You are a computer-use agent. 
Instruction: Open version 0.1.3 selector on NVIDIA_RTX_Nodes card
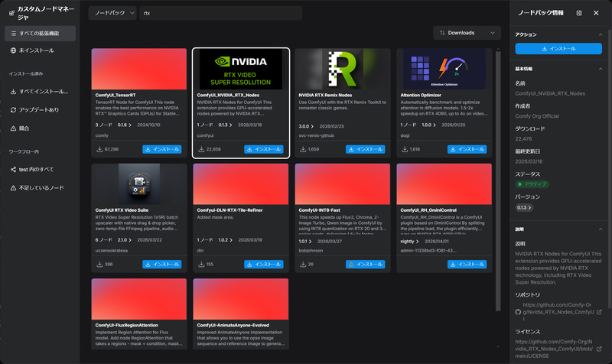(x=225, y=125)
